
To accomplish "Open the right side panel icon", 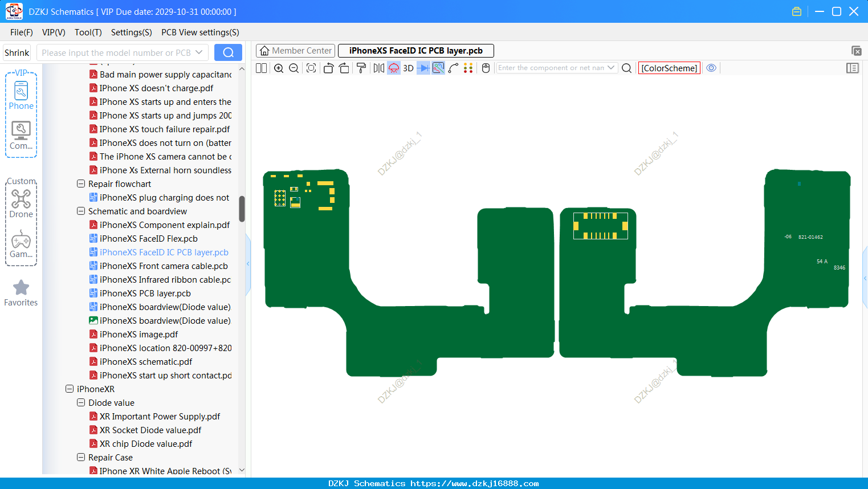I will [x=853, y=68].
